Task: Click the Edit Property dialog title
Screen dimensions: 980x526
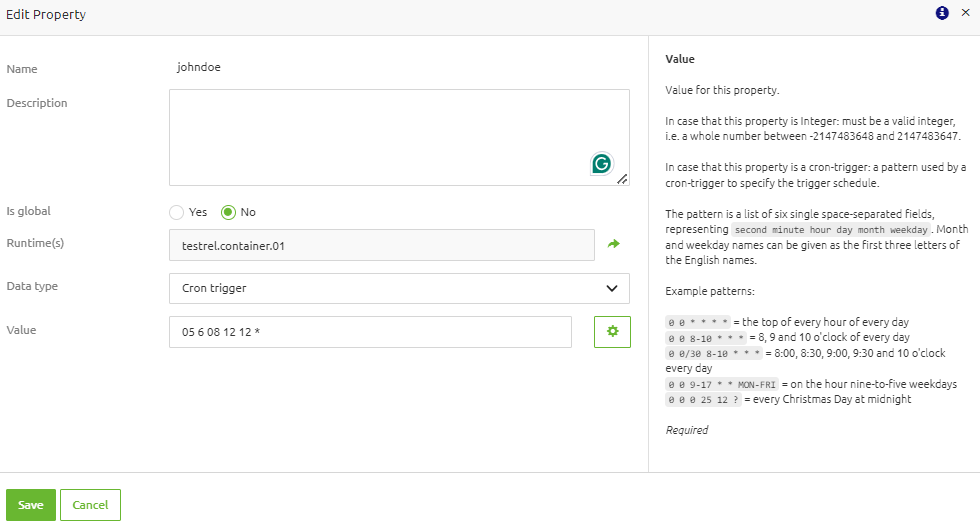Action: [x=46, y=15]
